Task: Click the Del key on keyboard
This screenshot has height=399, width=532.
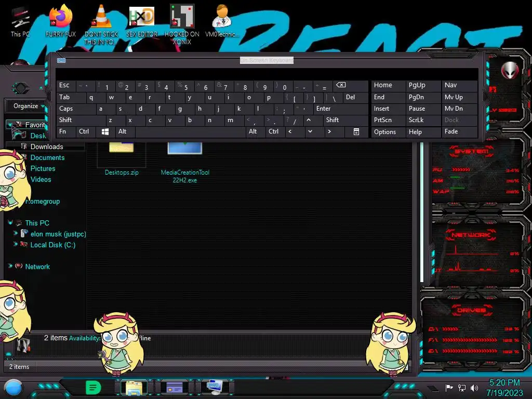Action: coord(355,97)
